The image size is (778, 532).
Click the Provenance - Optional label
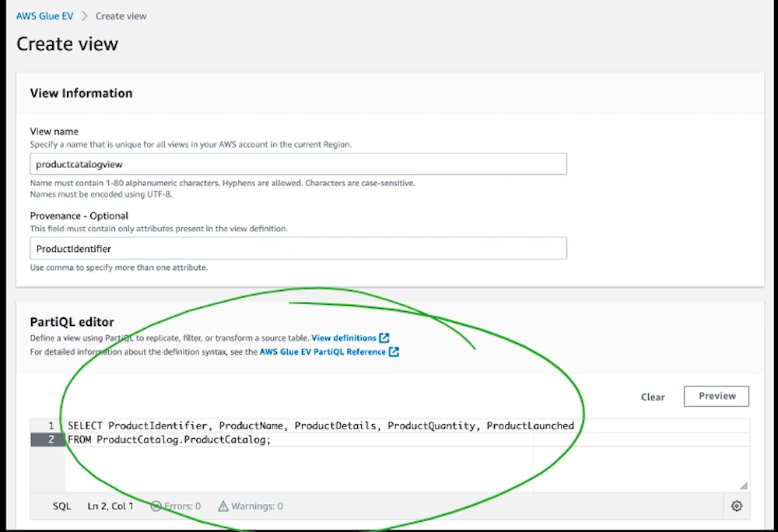click(x=79, y=215)
